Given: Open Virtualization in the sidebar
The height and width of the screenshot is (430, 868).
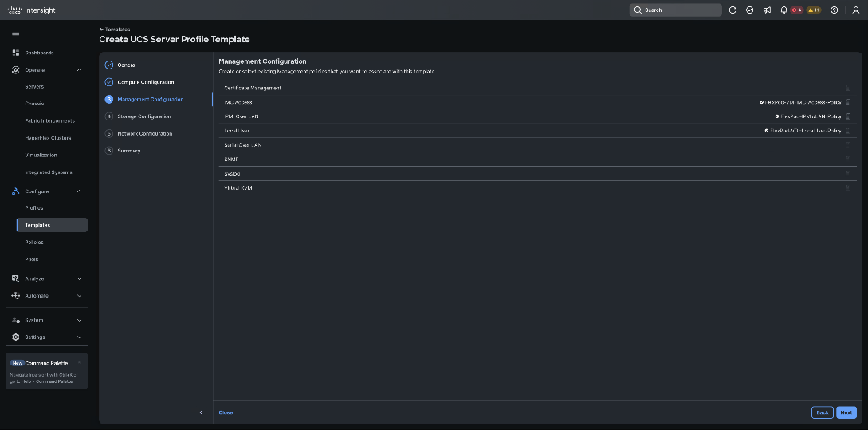Looking at the screenshot, I should (x=41, y=155).
